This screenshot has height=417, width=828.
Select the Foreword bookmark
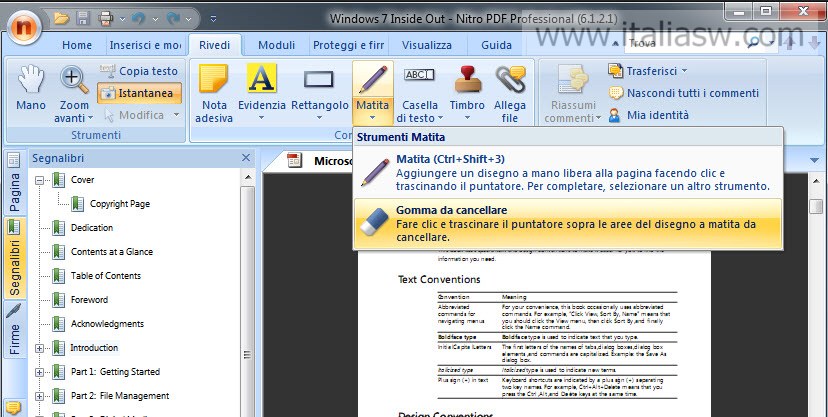pyautogui.click(x=89, y=300)
